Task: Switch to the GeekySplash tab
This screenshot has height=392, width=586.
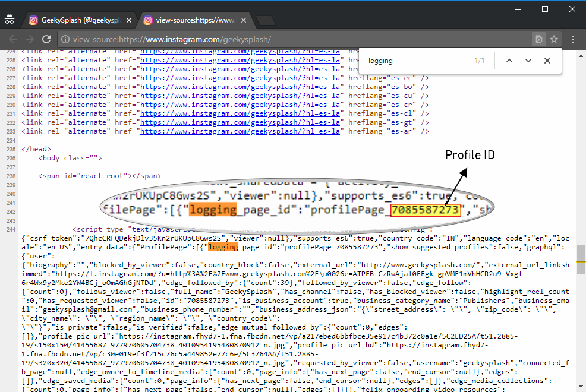Action: pos(81,20)
